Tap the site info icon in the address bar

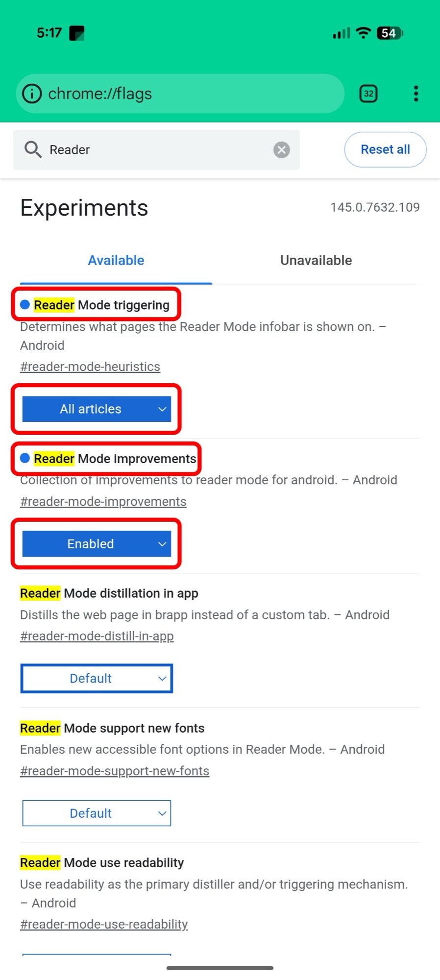coord(31,93)
